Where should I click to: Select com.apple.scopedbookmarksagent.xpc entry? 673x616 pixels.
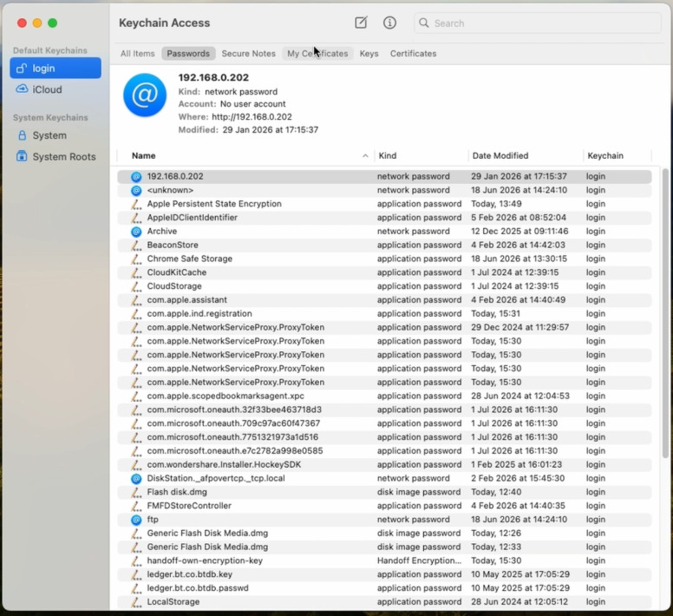pos(384,396)
